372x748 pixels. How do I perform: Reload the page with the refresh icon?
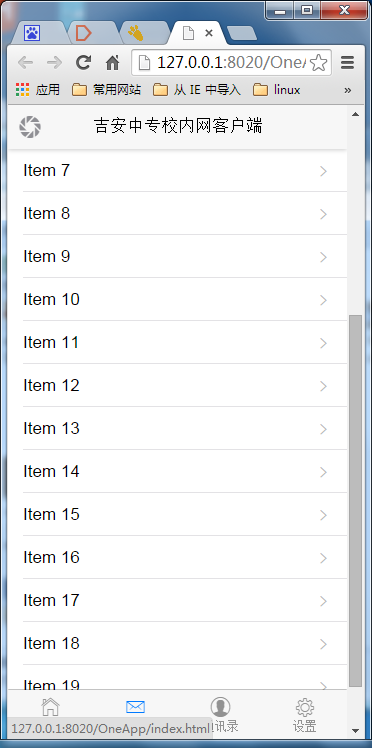pyautogui.click(x=83, y=62)
